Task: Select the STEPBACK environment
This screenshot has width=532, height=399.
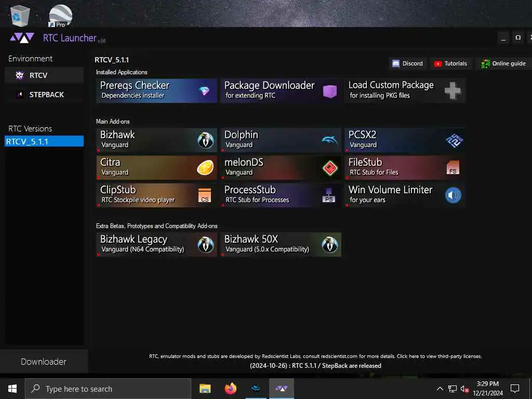Action: coord(44,95)
